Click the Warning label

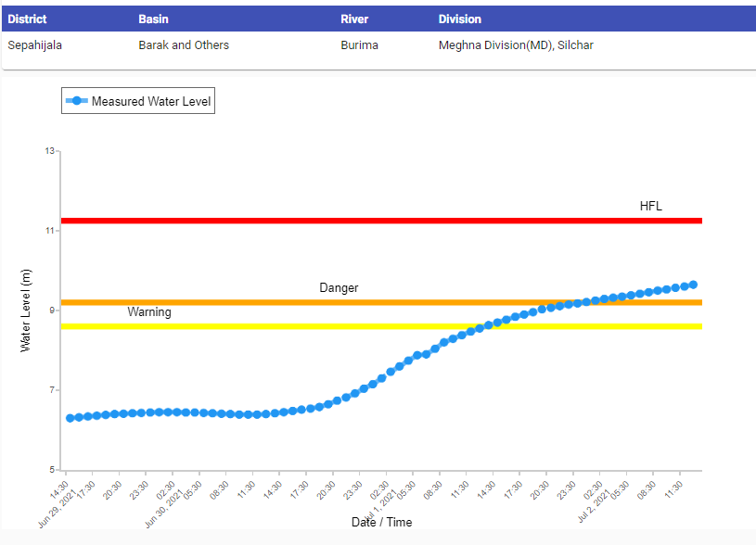pos(149,312)
